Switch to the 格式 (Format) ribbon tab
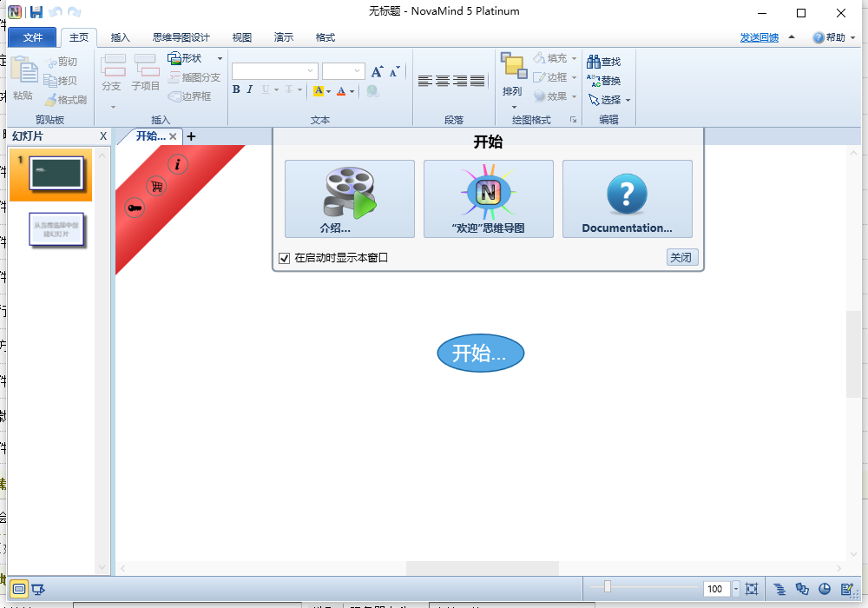Image resolution: width=868 pixels, height=608 pixels. pos(325,37)
